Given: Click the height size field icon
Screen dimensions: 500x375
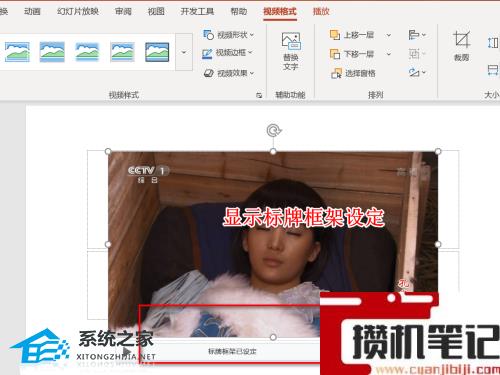Looking at the screenshot, I should [493, 43].
